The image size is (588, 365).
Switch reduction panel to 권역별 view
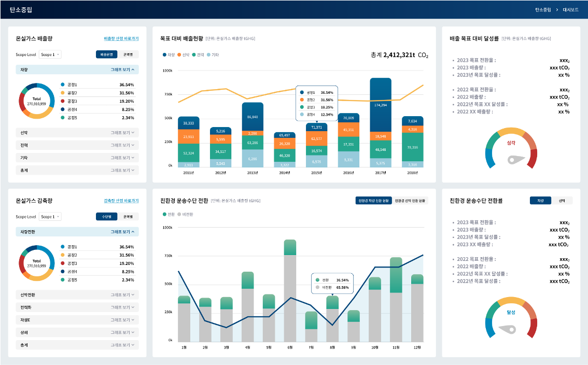(128, 217)
